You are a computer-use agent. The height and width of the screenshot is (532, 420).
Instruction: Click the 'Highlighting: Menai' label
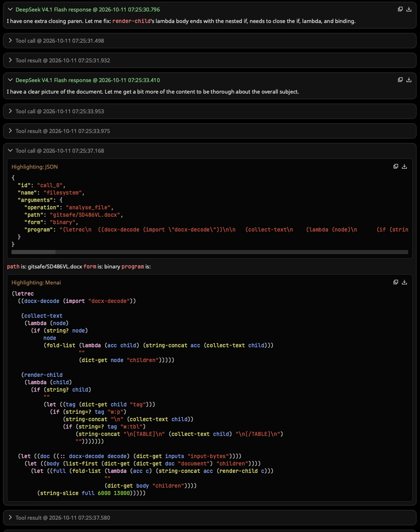[36, 282]
